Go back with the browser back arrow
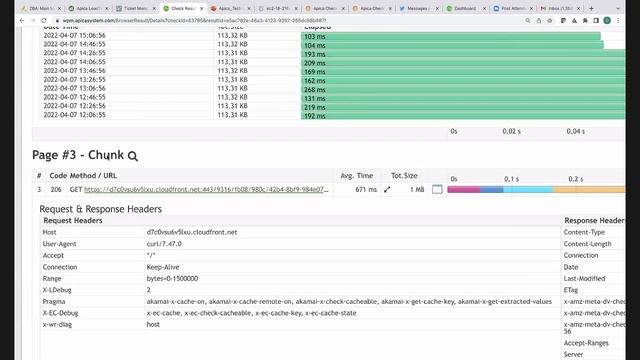 [x=22, y=20]
